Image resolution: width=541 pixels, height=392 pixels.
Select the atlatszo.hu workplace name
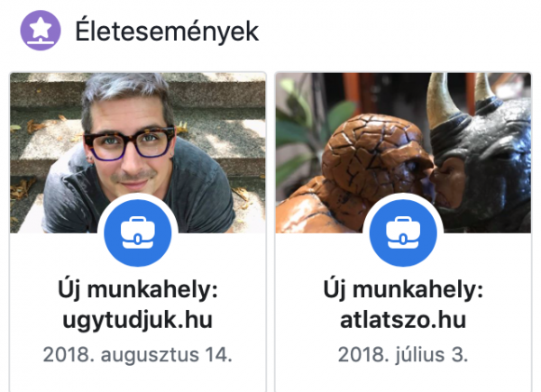[x=403, y=320]
